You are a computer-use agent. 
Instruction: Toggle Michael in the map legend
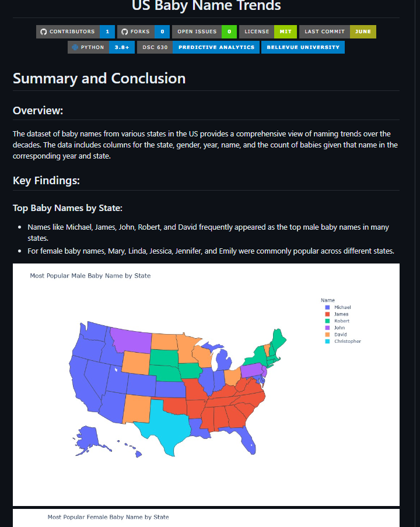338,307
